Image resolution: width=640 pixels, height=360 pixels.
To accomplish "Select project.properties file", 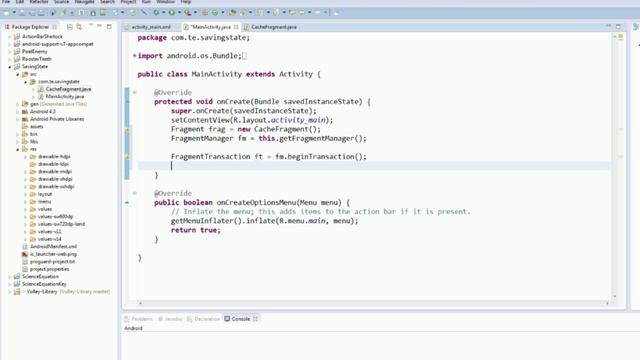I will pyautogui.click(x=49, y=269).
